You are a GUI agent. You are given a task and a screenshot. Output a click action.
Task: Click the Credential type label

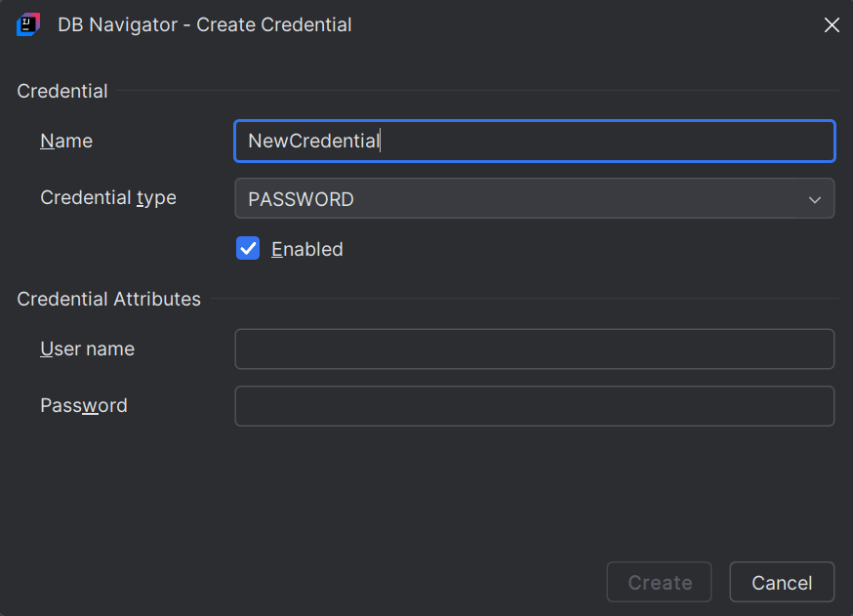point(107,197)
